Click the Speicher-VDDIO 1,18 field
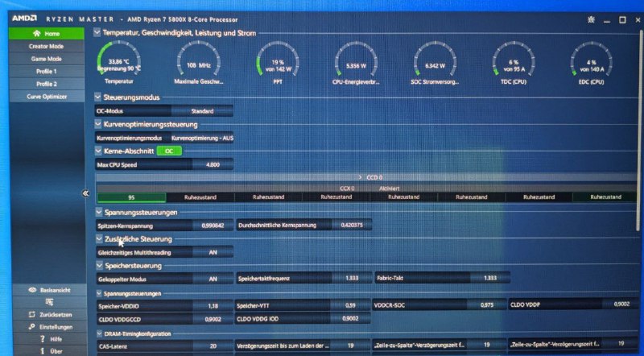644x356 pixels. (165, 306)
